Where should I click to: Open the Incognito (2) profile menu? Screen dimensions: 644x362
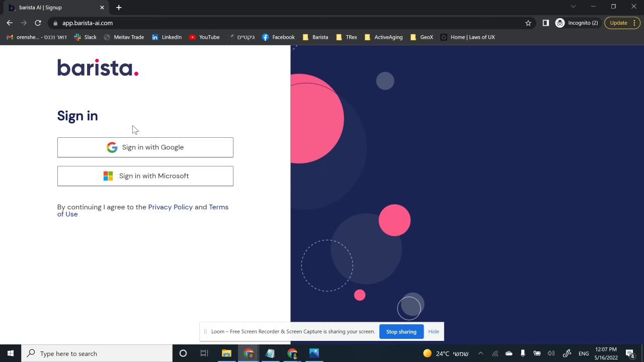click(577, 23)
